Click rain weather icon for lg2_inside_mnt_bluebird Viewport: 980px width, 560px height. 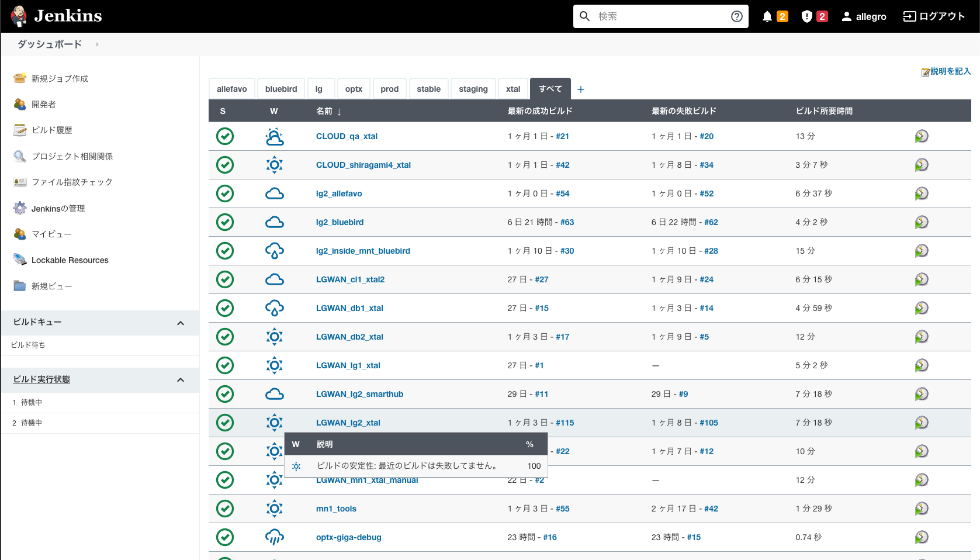click(275, 251)
